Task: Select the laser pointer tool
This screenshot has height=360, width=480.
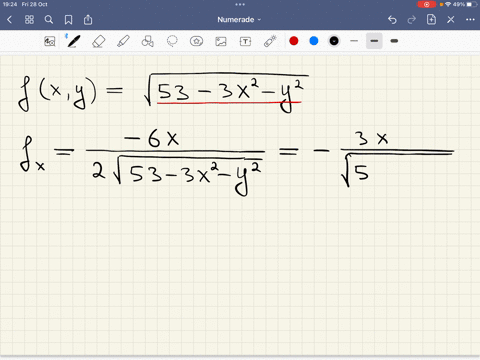Action: [x=270, y=41]
